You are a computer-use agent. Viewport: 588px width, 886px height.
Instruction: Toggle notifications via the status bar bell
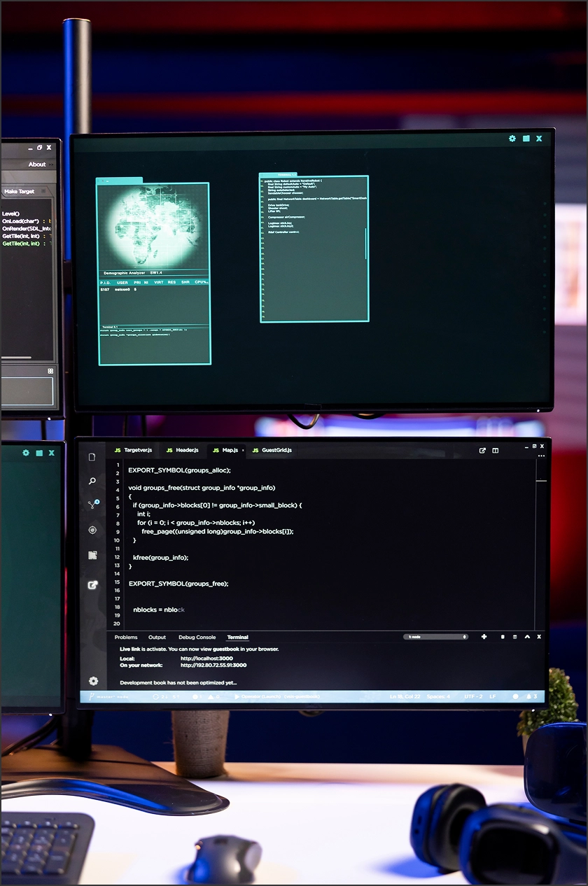tap(529, 696)
